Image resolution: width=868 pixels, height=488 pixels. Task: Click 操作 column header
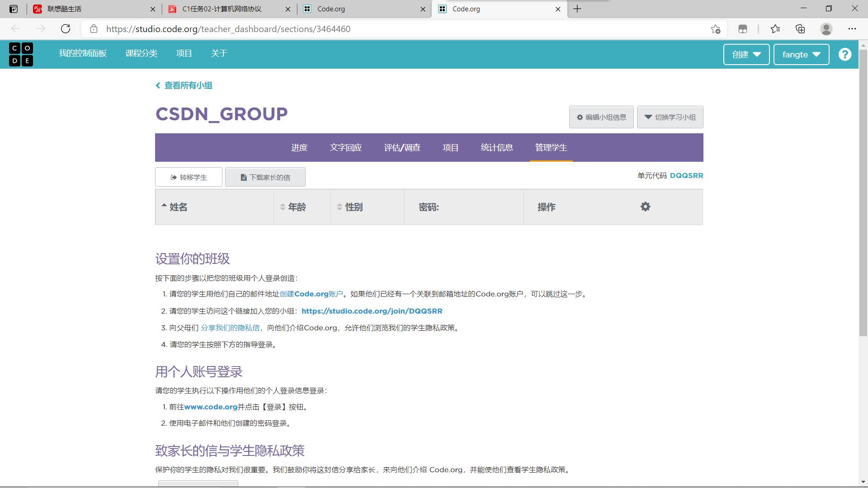(547, 207)
